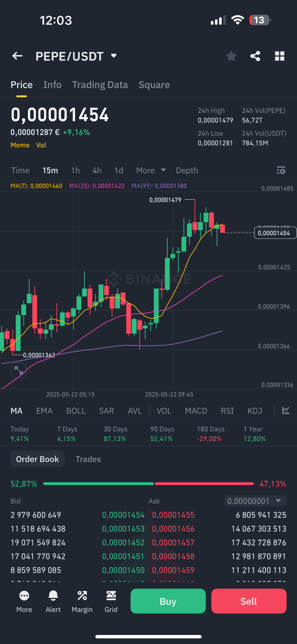Add PEPE/USDT to favorites with the star
The height and width of the screenshot is (644, 297).
tap(231, 56)
